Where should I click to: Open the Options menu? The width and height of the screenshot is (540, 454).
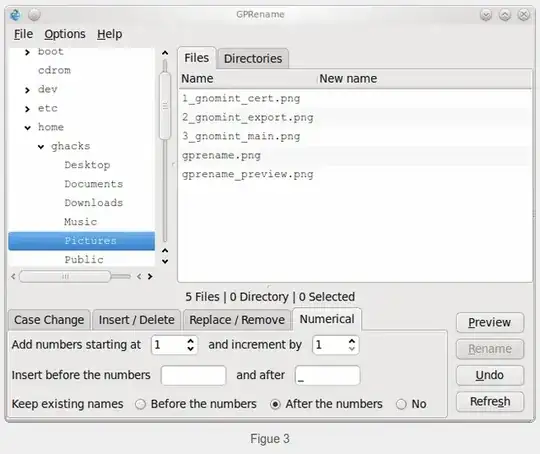[x=65, y=34]
